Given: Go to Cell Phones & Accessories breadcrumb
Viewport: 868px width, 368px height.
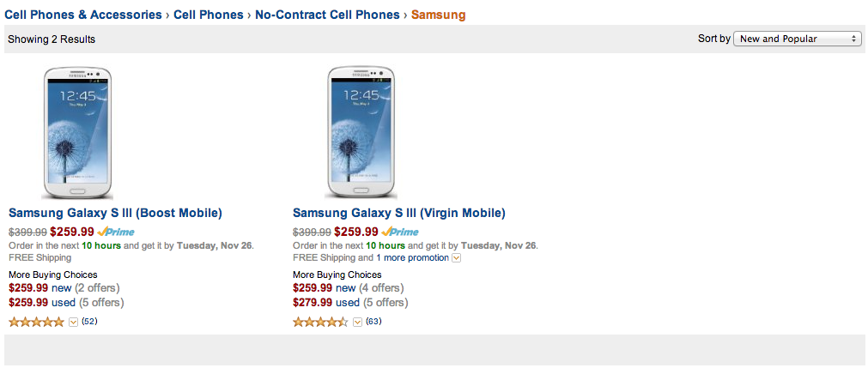Looking at the screenshot, I should point(83,15).
